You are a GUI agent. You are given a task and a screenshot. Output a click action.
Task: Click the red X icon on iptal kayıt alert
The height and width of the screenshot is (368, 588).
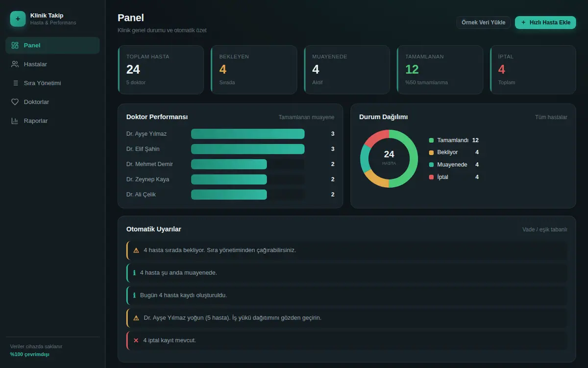(x=136, y=341)
